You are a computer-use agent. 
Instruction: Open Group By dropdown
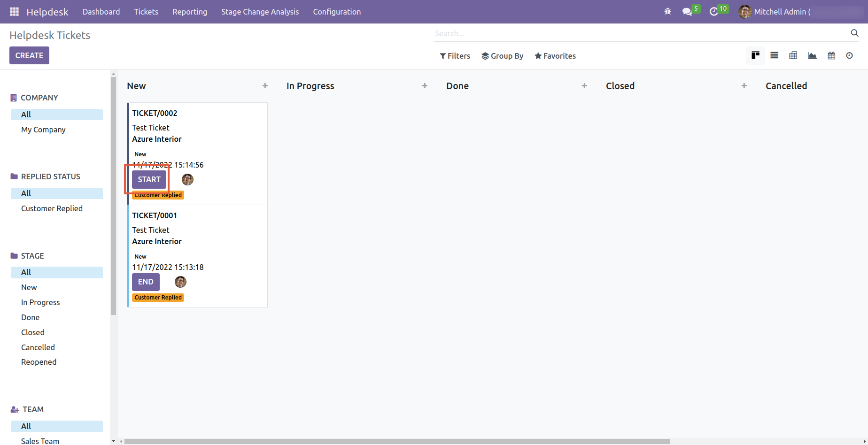click(502, 56)
